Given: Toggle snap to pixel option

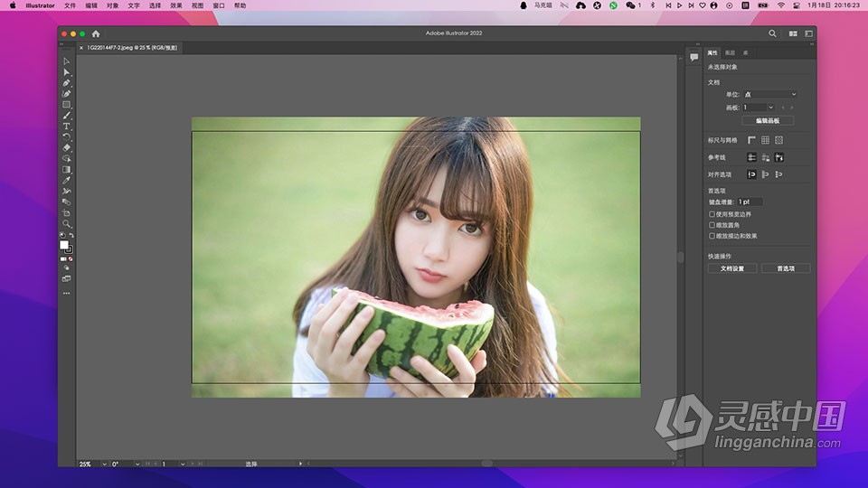Looking at the screenshot, I should 765,174.
